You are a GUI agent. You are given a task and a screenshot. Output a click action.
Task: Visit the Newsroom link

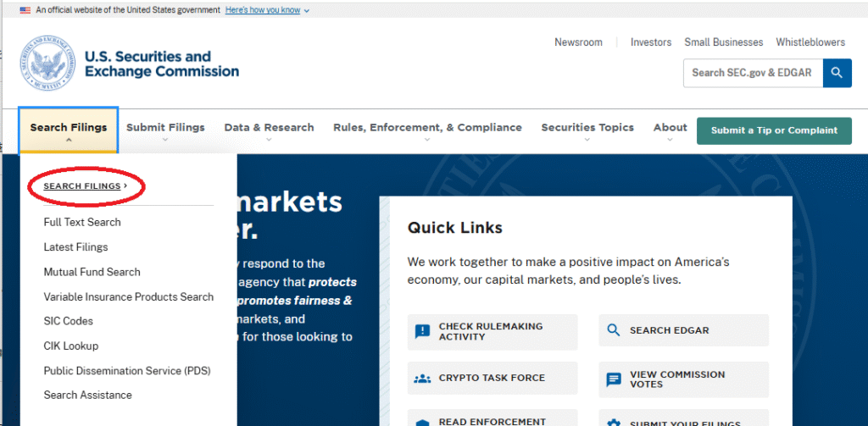[x=578, y=42]
